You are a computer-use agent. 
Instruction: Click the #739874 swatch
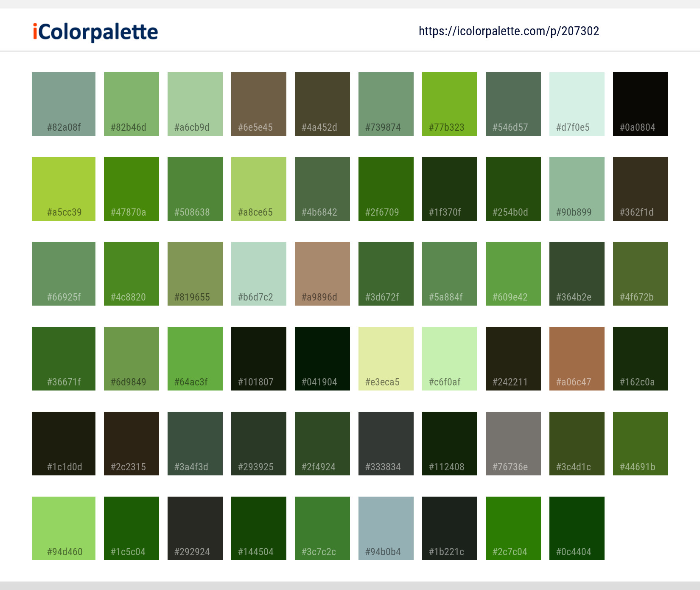click(386, 104)
